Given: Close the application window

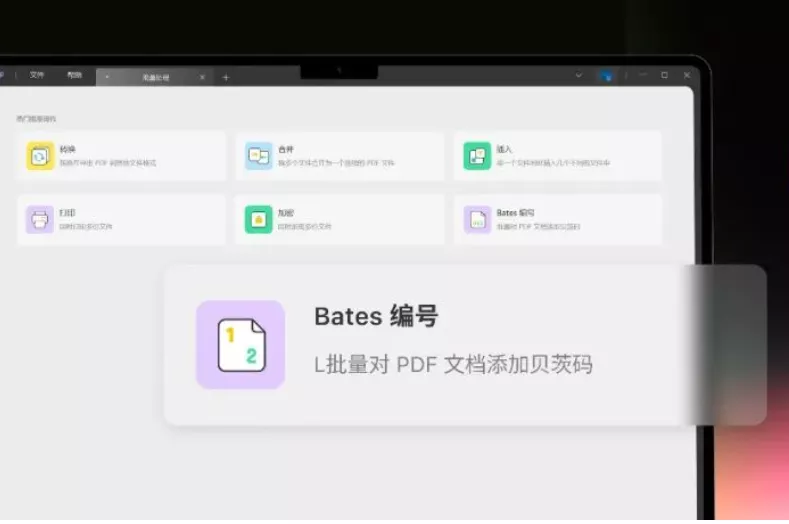Looking at the screenshot, I should 687,75.
